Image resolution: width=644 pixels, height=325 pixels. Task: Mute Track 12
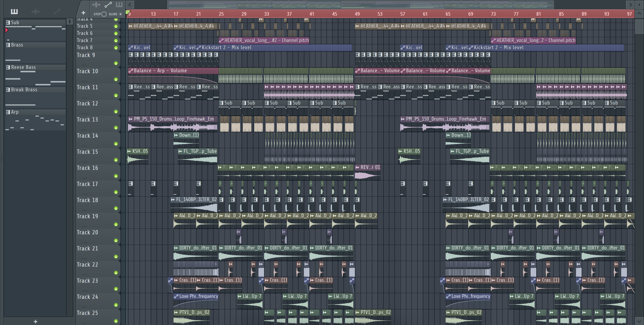pos(116,112)
